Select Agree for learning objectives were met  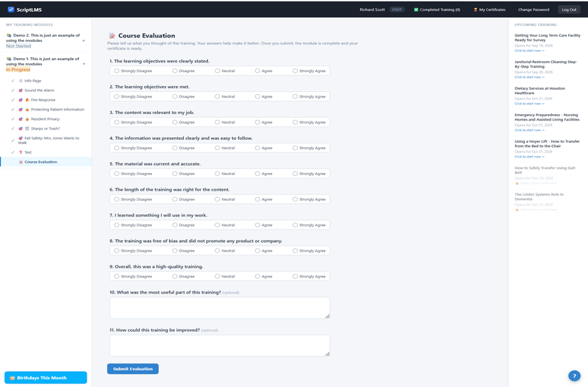click(x=257, y=96)
